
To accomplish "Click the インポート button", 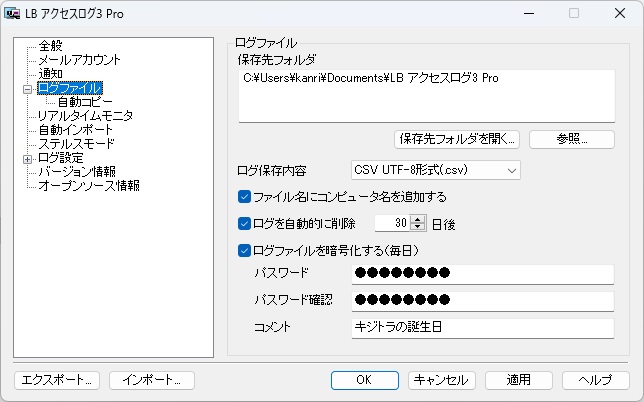I will click(x=152, y=380).
